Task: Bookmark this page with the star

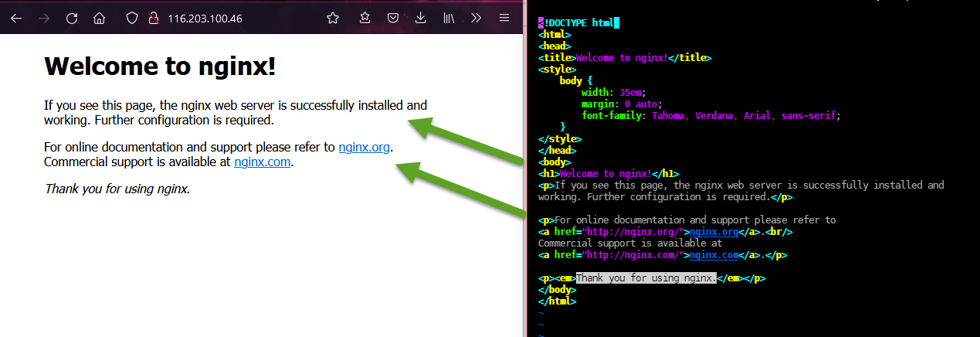Action: tap(333, 18)
